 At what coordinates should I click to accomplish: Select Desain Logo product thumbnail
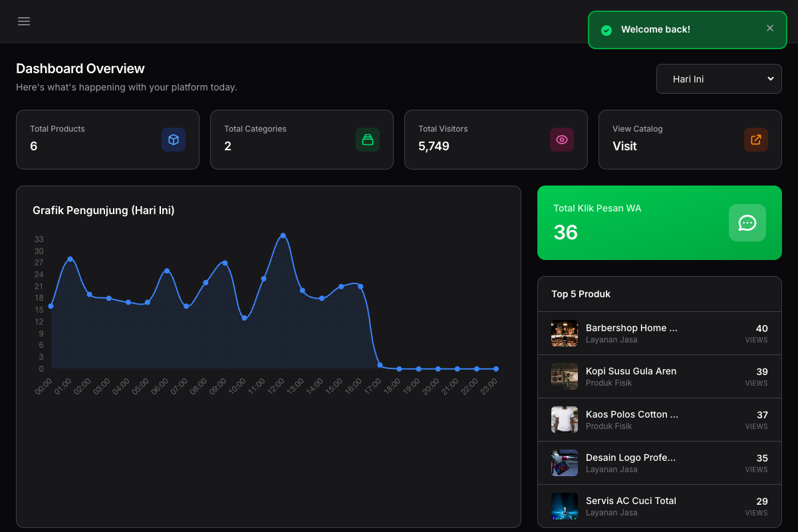click(565, 463)
